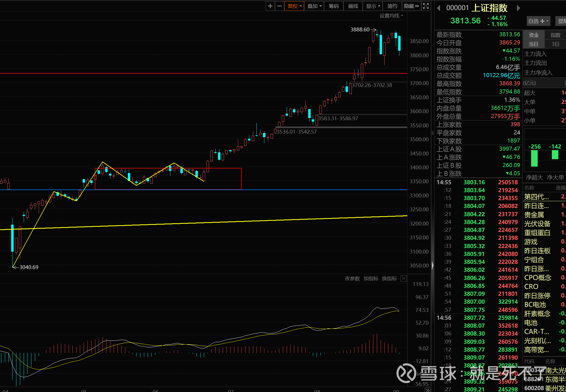Open the 复权 dropdown menu
Screen dimensions: 566x392
[x=294, y=6]
